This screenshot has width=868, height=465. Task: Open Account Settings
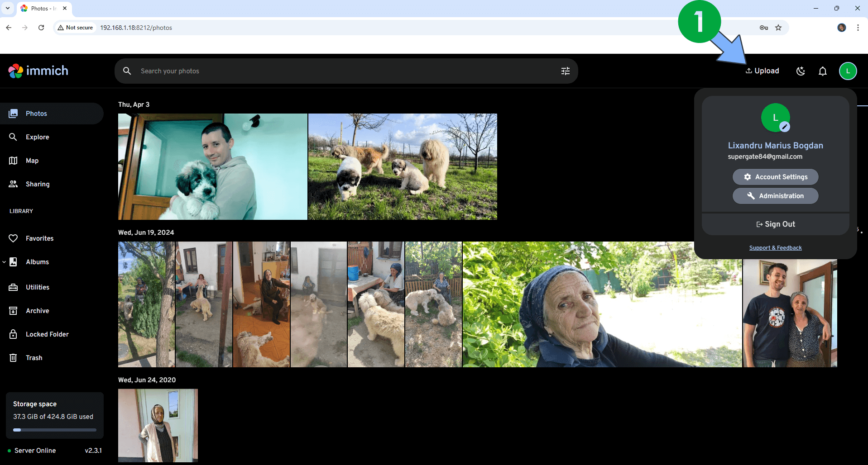coord(775,177)
